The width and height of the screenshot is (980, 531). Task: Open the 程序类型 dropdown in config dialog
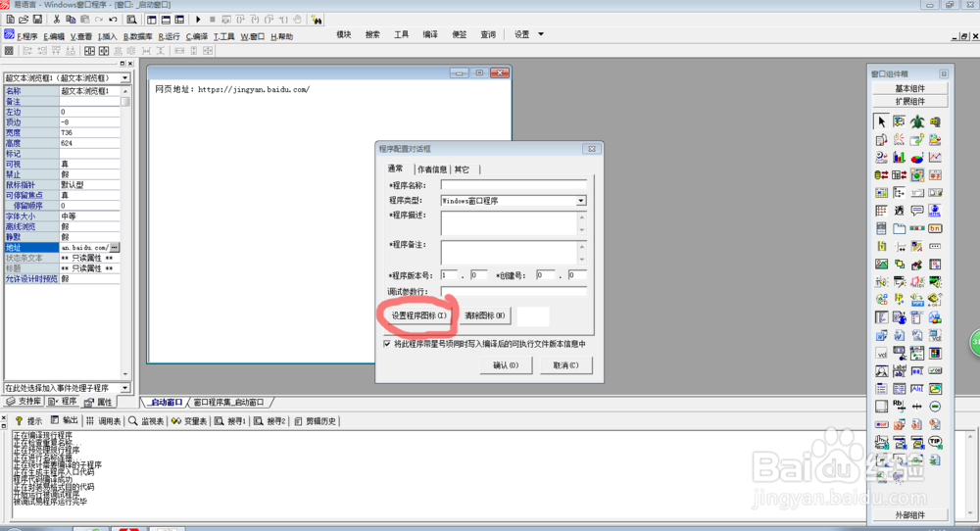580,201
